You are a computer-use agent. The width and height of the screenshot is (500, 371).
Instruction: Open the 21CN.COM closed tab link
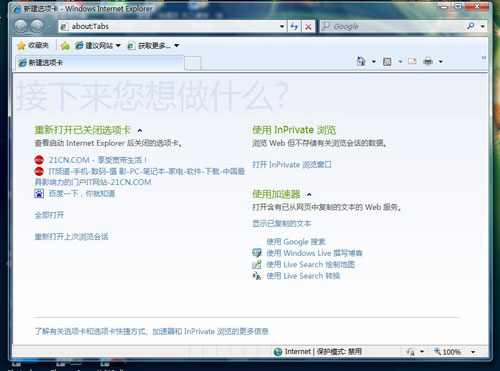[98, 160]
